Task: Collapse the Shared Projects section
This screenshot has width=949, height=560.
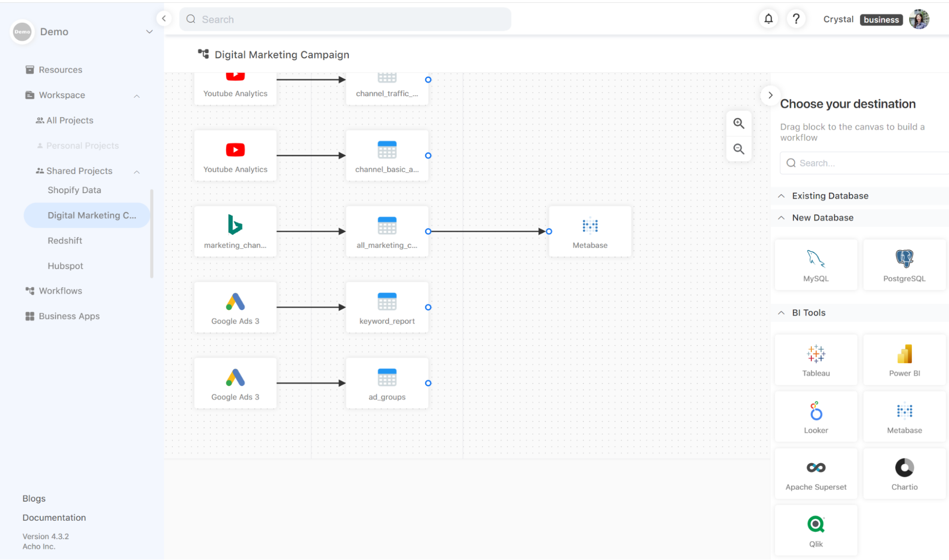Action: pyautogui.click(x=137, y=171)
